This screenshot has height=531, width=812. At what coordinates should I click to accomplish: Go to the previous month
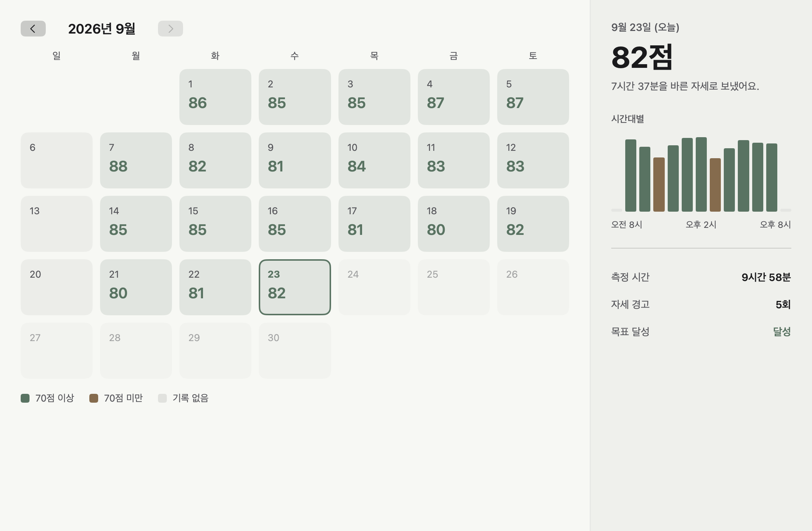33,29
